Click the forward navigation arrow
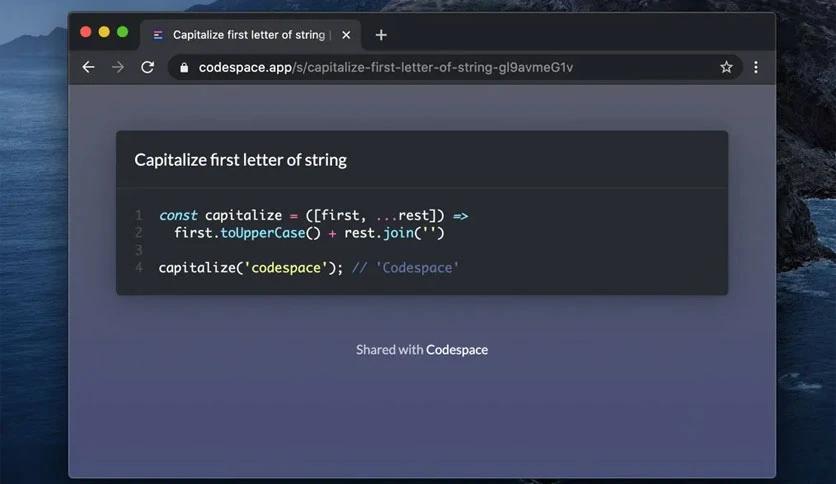This screenshot has width=836, height=484. pyautogui.click(x=118, y=67)
